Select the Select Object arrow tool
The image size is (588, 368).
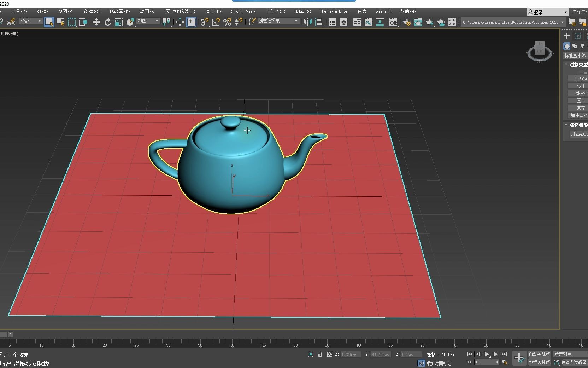[49, 22]
